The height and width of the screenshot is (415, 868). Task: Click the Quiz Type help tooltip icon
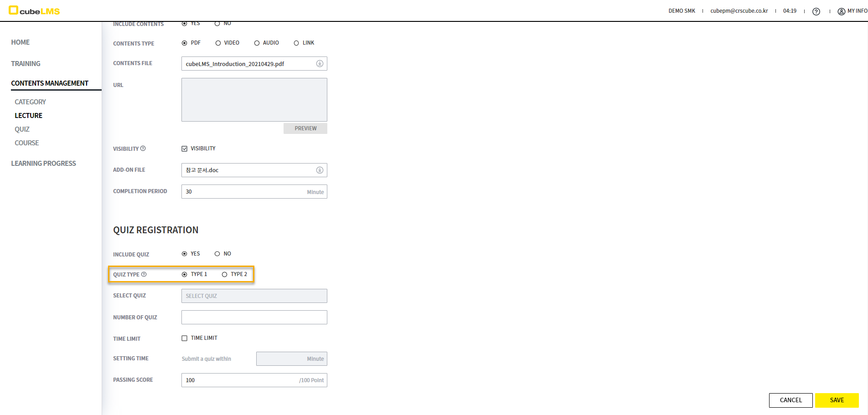click(144, 274)
